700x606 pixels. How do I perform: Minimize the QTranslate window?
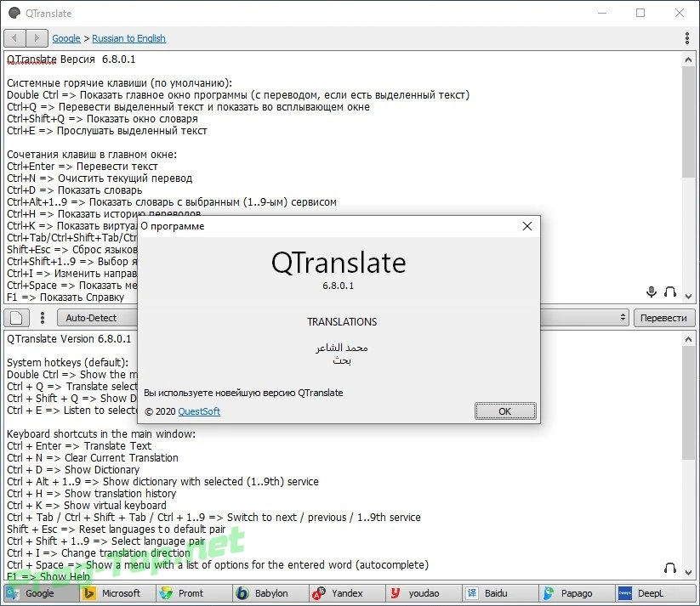(602, 13)
